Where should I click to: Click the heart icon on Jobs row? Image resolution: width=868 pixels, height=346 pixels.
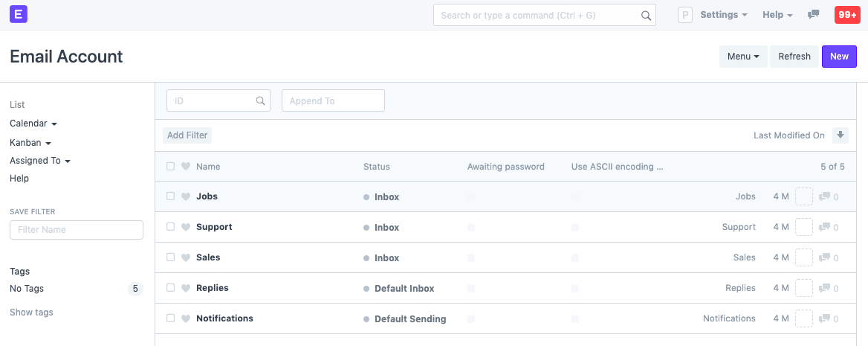[186, 196]
